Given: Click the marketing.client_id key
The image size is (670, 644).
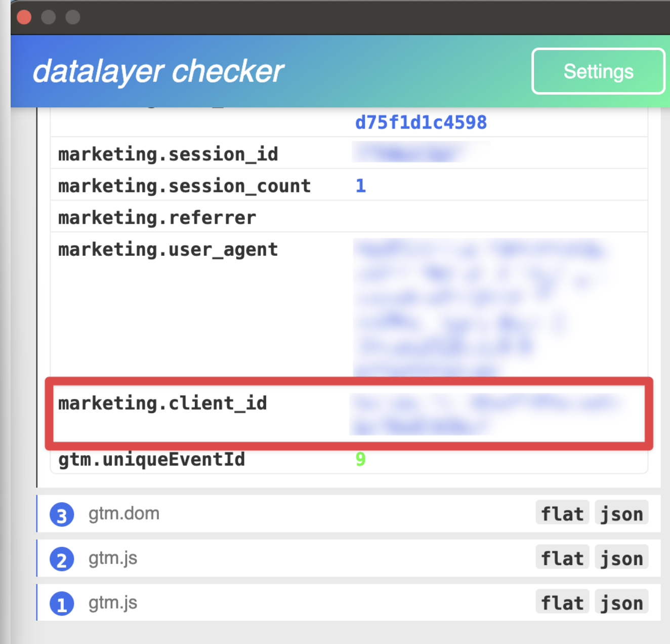Looking at the screenshot, I should (x=162, y=404).
